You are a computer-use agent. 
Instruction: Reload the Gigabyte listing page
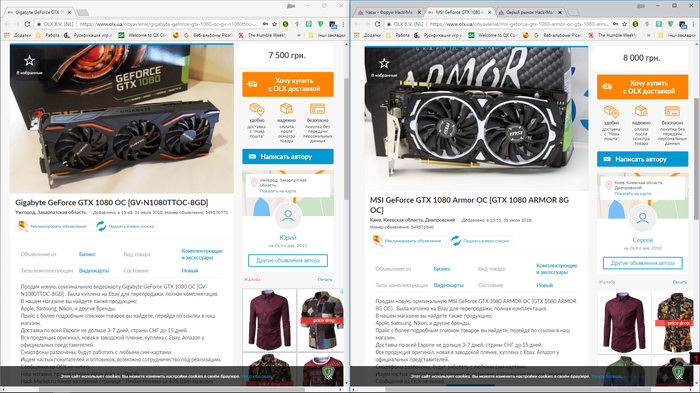27,24
